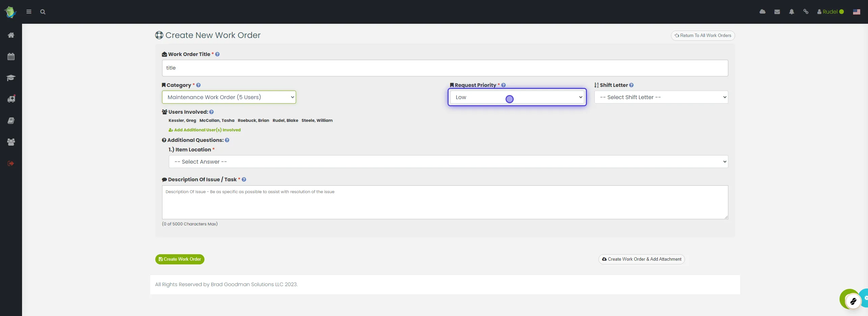868x316 pixels.
Task: Click Add Additional User(s) Involved link
Action: (x=205, y=130)
